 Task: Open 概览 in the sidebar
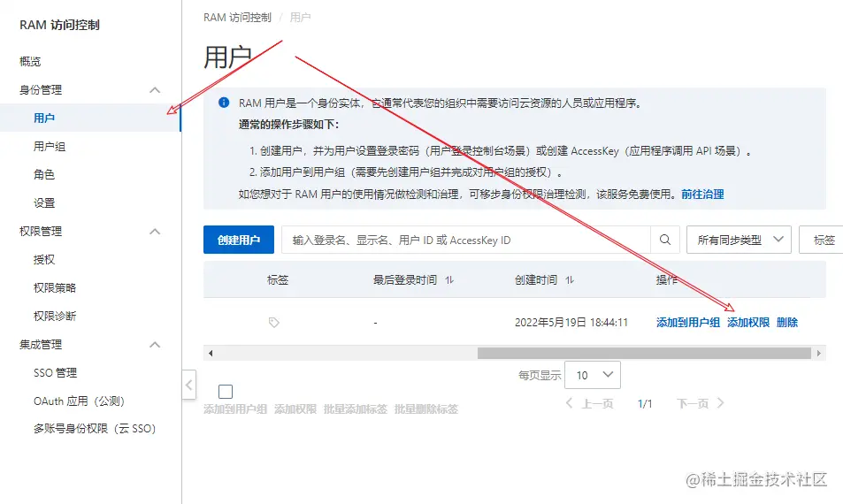click(x=30, y=62)
